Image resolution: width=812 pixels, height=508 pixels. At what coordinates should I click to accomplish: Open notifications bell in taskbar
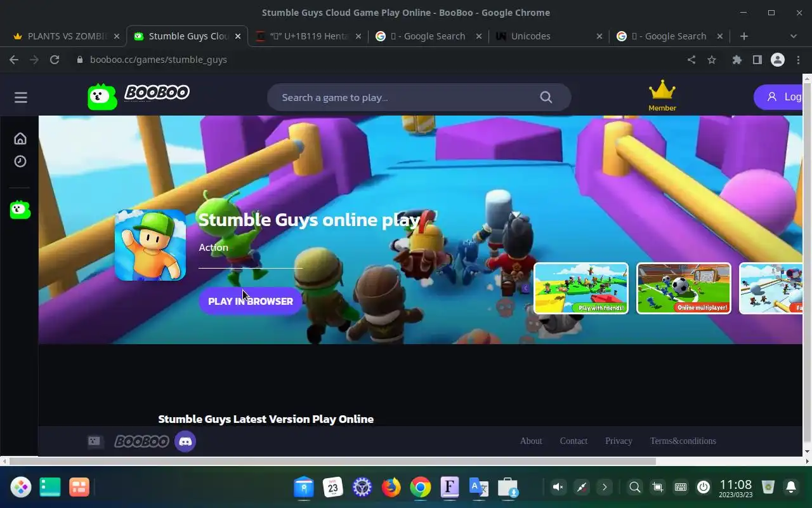click(791, 487)
